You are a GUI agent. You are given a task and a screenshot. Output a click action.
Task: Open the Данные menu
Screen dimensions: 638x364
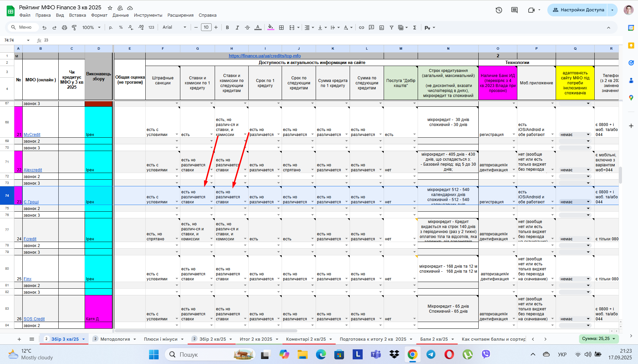click(121, 15)
